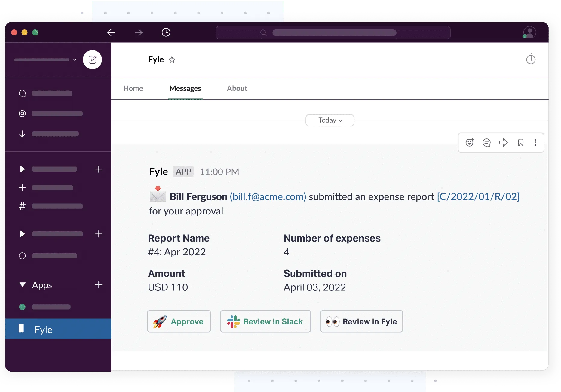The height and width of the screenshot is (392, 561).
Task: Click the Fyle sender name
Action: [158, 172]
